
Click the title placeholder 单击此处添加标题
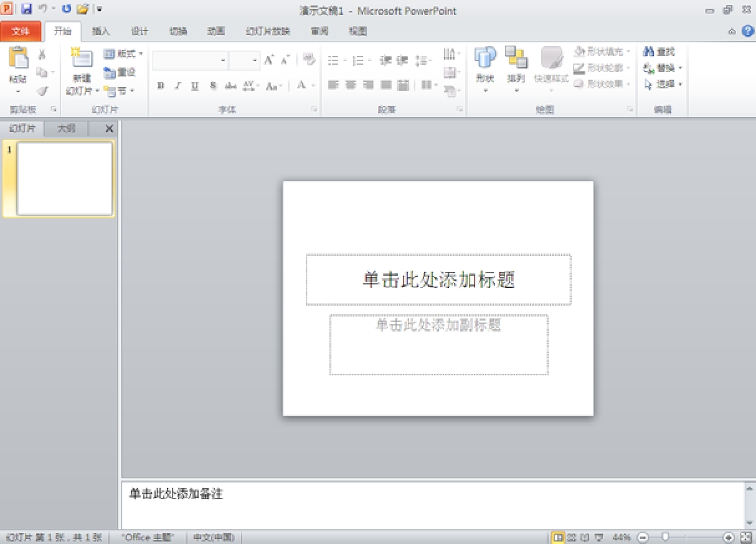point(438,279)
